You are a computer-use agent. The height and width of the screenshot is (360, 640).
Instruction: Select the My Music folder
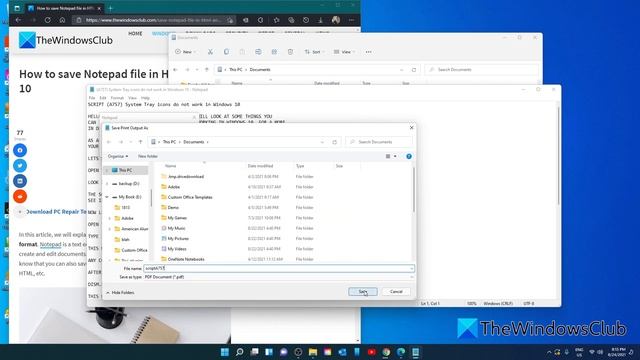[173, 228]
